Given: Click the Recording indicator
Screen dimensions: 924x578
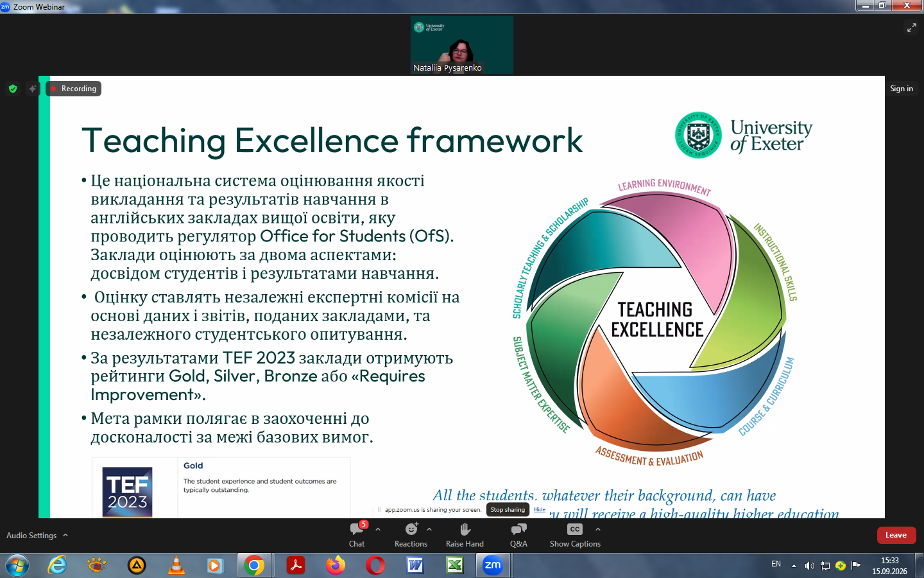Looking at the screenshot, I should coord(74,89).
